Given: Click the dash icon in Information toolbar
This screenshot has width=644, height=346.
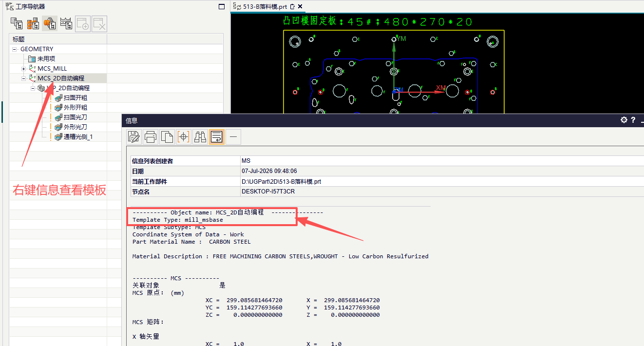Looking at the screenshot, I should 233,137.
